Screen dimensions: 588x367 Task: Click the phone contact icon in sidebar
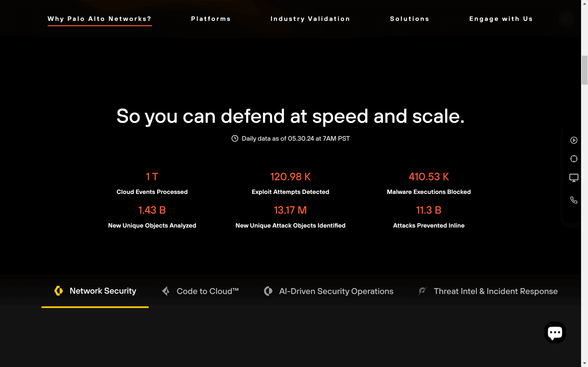pos(574,200)
